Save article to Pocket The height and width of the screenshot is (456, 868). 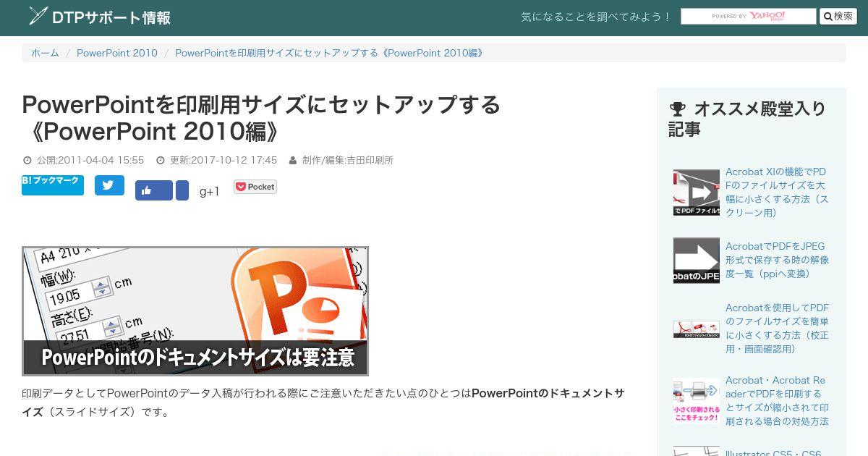coord(255,187)
